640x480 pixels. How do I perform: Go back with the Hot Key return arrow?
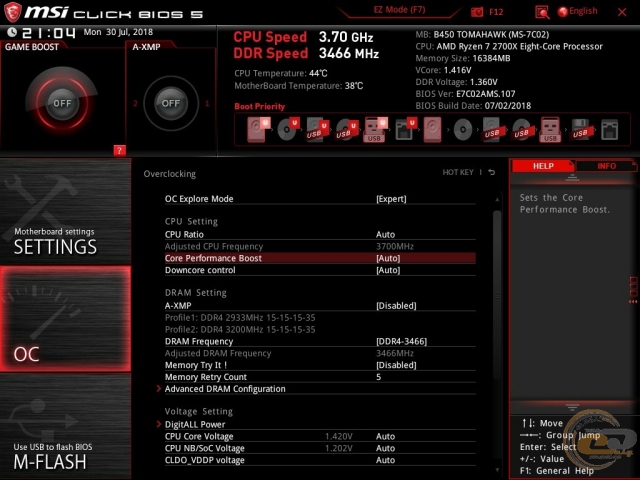coord(492,172)
